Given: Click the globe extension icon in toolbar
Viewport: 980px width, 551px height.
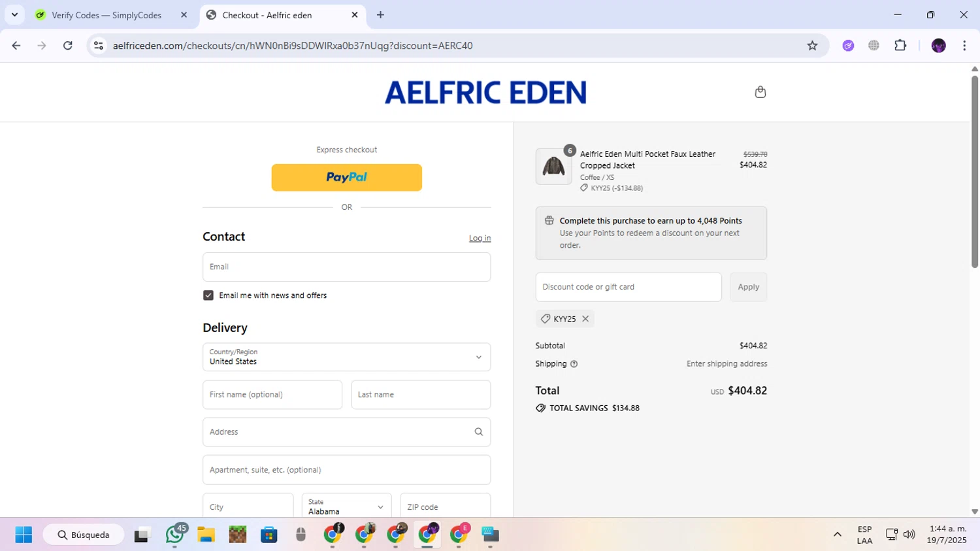Looking at the screenshot, I should coord(874,46).
